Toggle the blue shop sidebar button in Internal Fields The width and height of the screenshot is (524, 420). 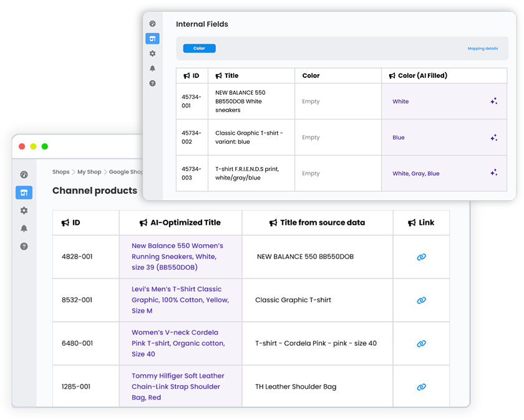(x=152, y=39)
